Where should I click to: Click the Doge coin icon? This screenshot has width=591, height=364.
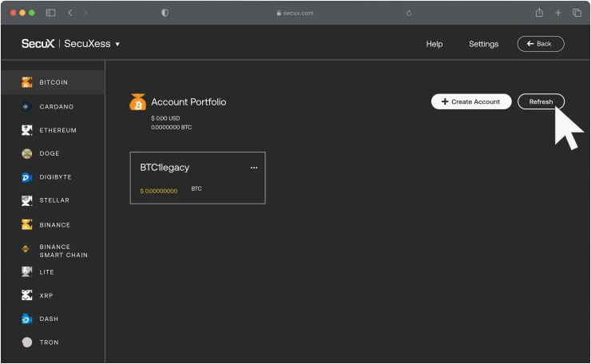(27, 153)
